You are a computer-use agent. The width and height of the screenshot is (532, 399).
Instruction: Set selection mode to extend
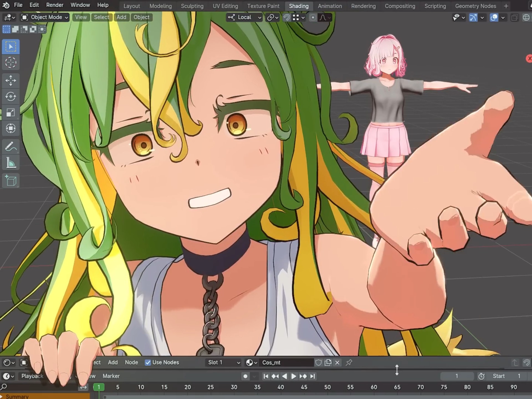(x=15, y=29)
